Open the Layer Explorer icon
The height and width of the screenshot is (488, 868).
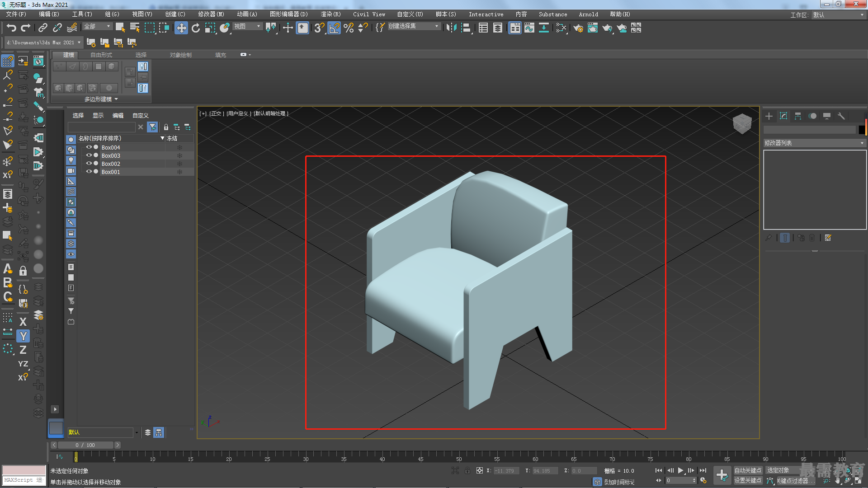(x=498, y=28)
